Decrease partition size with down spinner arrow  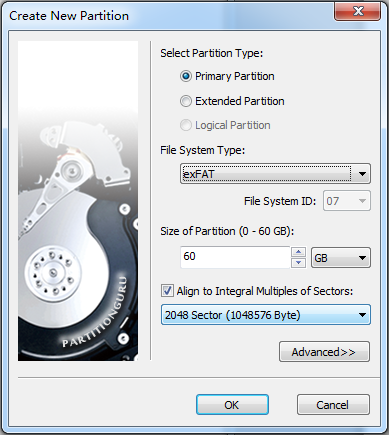298,263
